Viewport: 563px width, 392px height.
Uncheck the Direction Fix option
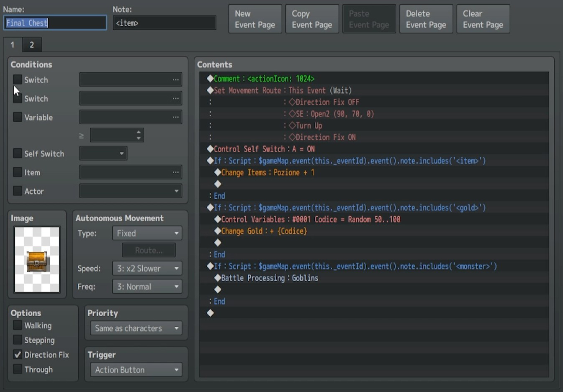[17, 354]
